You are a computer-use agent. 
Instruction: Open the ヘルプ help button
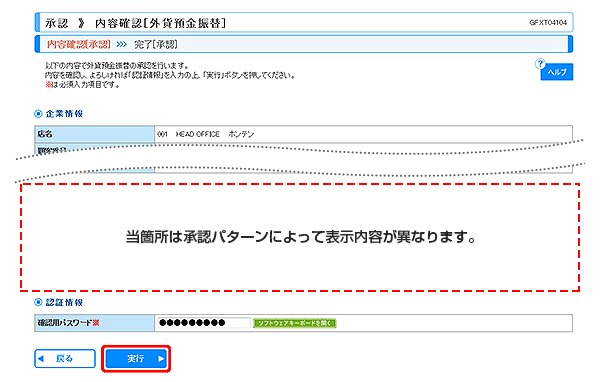tap(557, 72)
